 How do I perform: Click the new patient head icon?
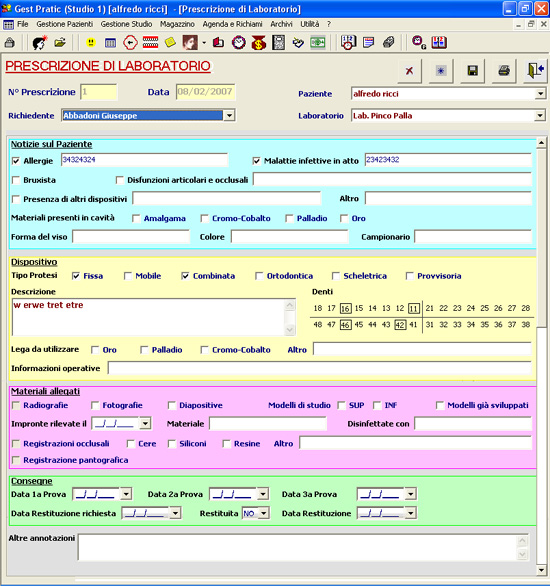[40, 43]
